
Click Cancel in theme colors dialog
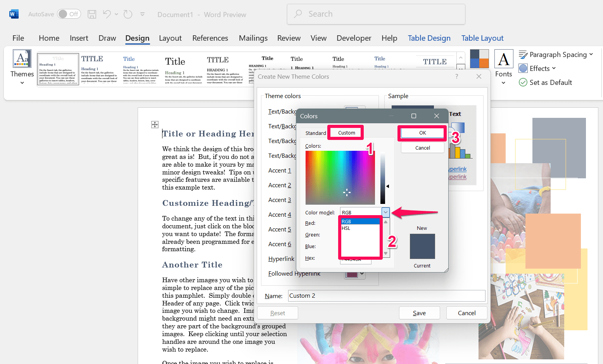tap(467, 313)
